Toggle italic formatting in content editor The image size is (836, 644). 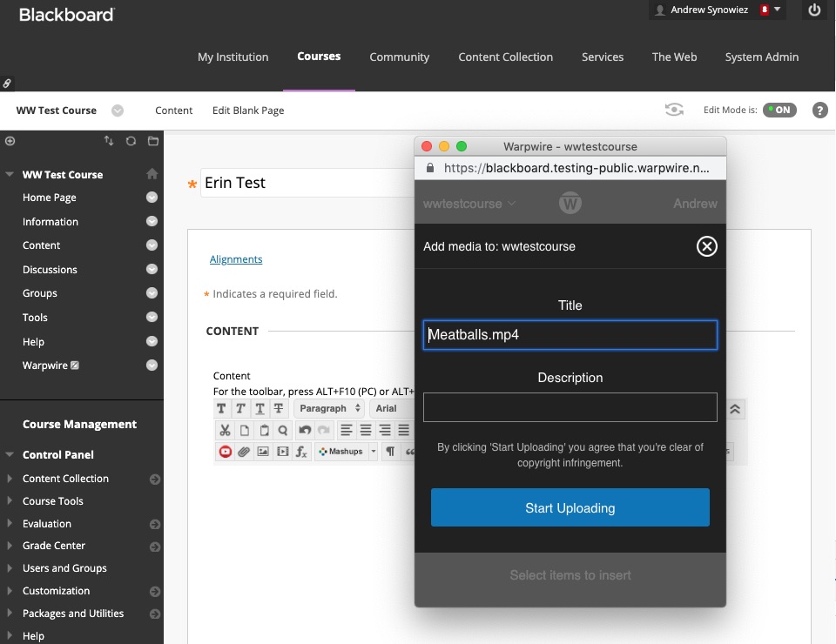pyautogui.click(x=240, y=408)
